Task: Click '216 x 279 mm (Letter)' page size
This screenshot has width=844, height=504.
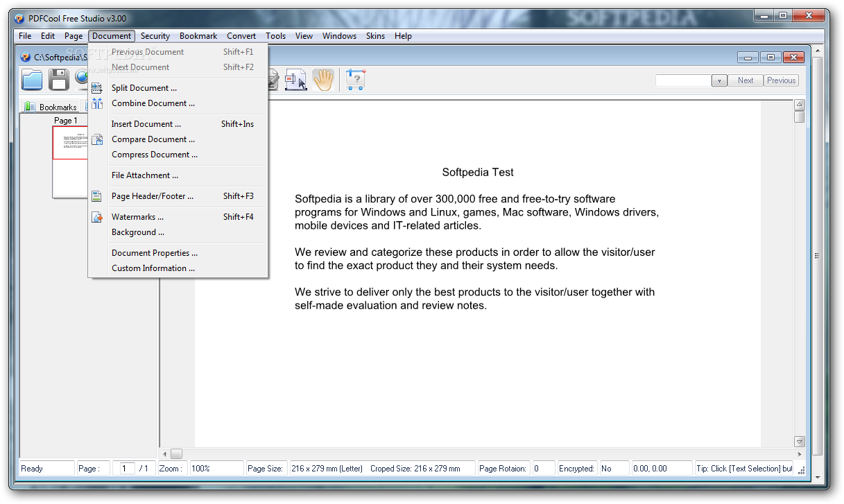Action: pyautogui.click(x=327, y=469)
